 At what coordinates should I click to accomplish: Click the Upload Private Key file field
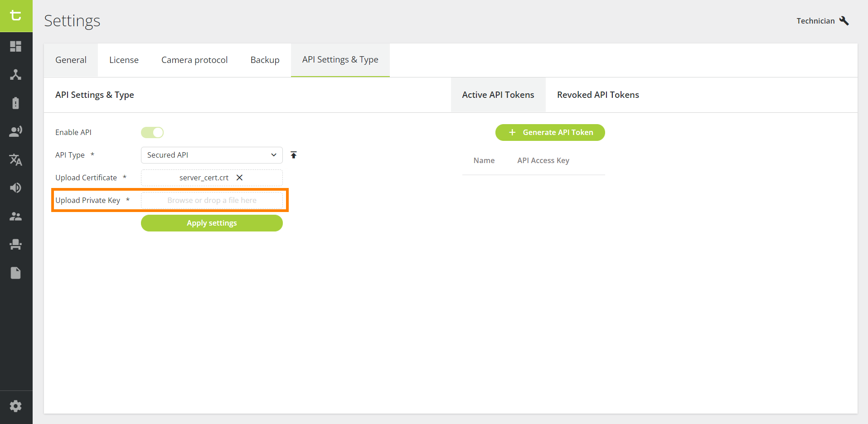click(212, 200)
